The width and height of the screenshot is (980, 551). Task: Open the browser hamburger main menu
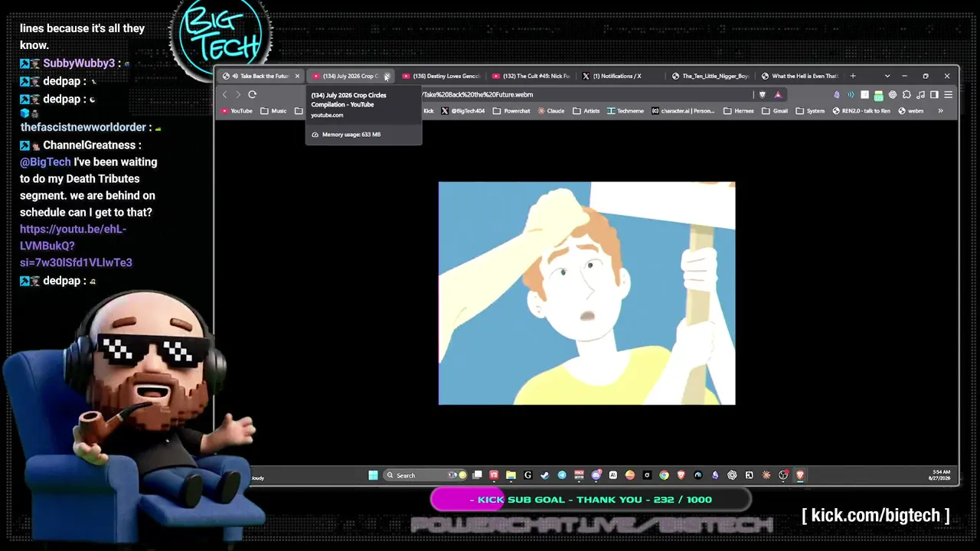[948, 95]
